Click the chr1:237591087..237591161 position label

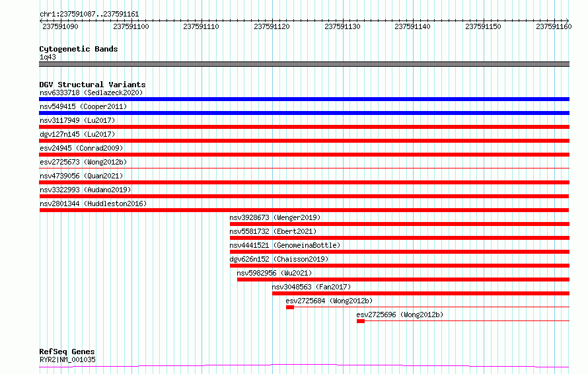pyautogui.click(x=89, y=15)
